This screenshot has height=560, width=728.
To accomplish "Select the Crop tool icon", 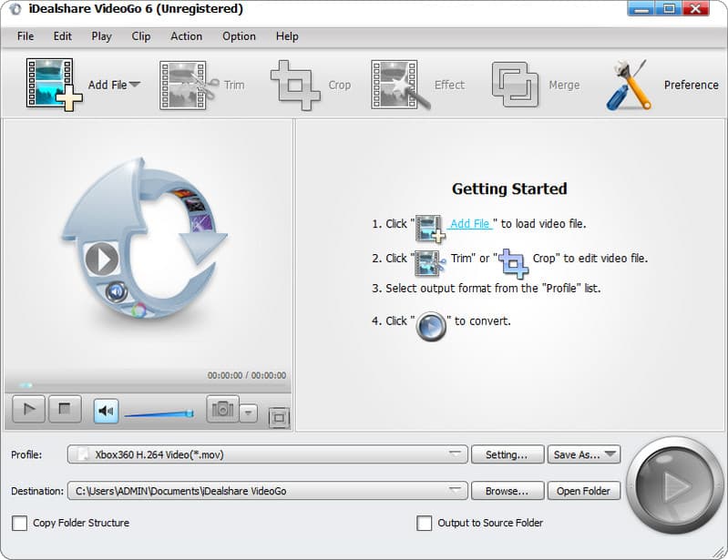I will point(294,85).
